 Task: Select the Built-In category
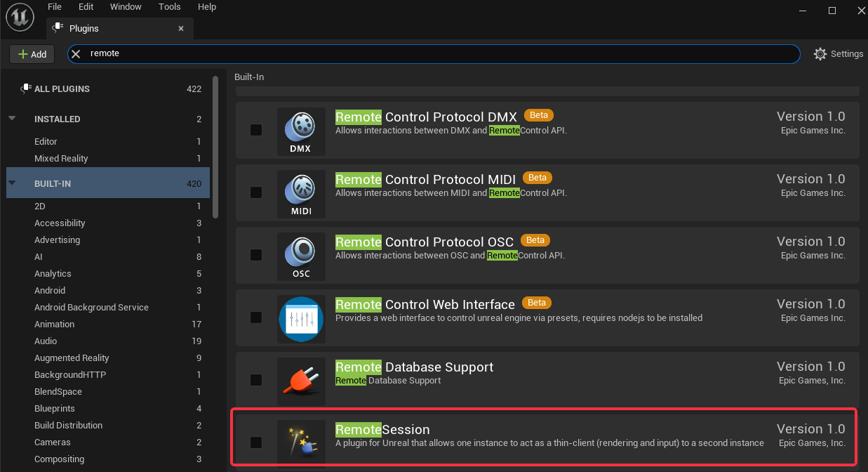(108, 183)
